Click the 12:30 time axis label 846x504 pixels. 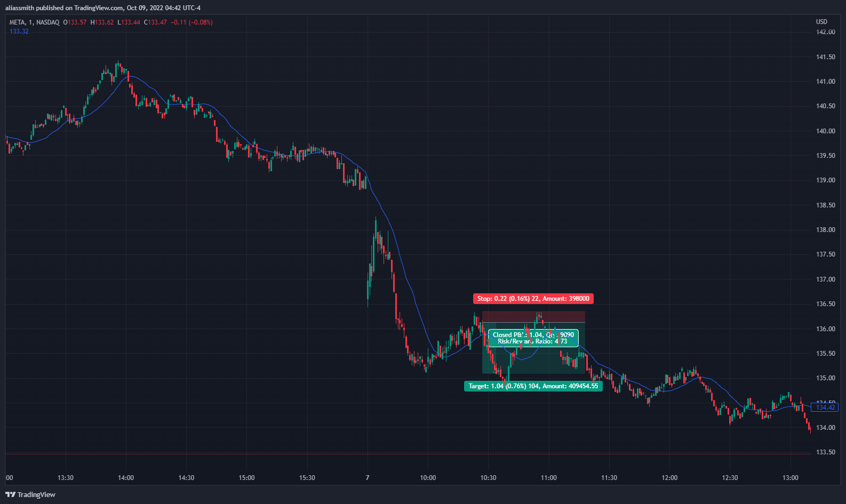(x=730, y=478)
